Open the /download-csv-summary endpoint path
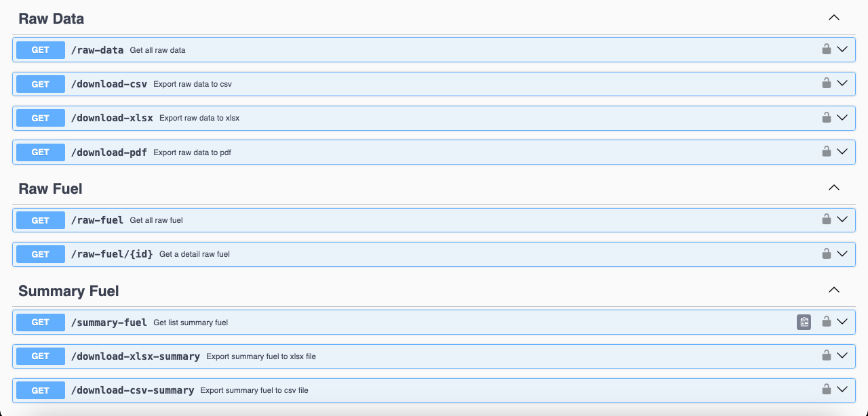 tap(132, 390)
